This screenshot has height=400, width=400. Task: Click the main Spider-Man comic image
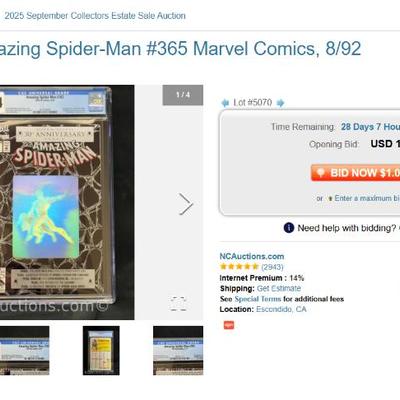pyautogui.click(x=67, y=202)
